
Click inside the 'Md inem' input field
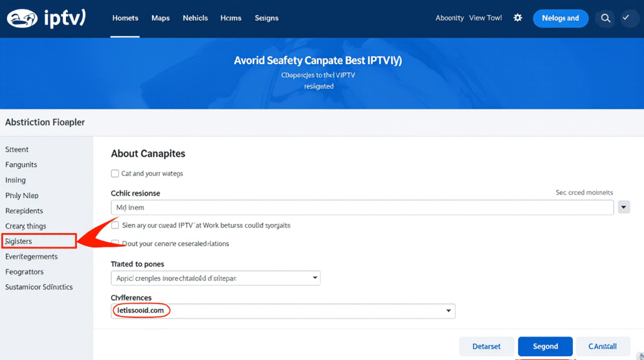(362, 208)
